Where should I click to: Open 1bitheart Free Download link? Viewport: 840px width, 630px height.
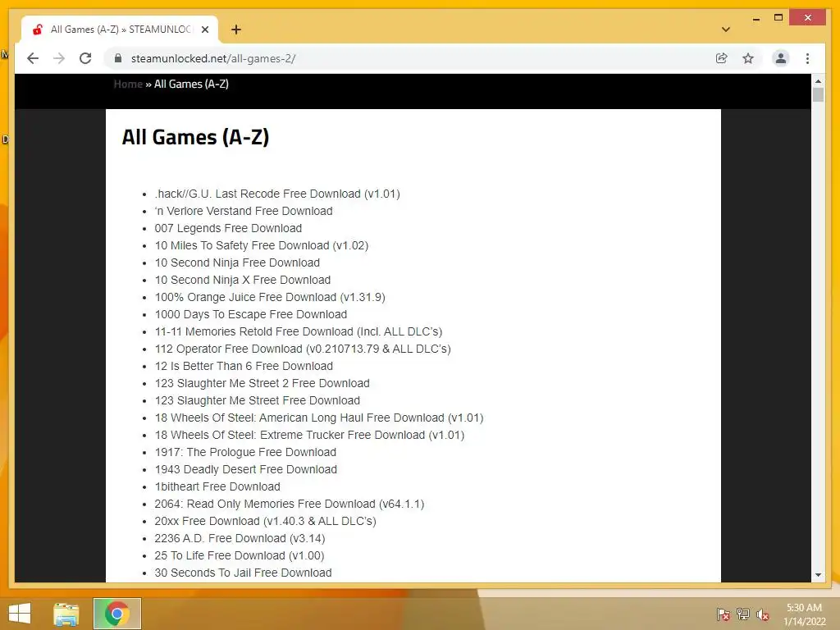pyautogui.click(x=217, y=486)
